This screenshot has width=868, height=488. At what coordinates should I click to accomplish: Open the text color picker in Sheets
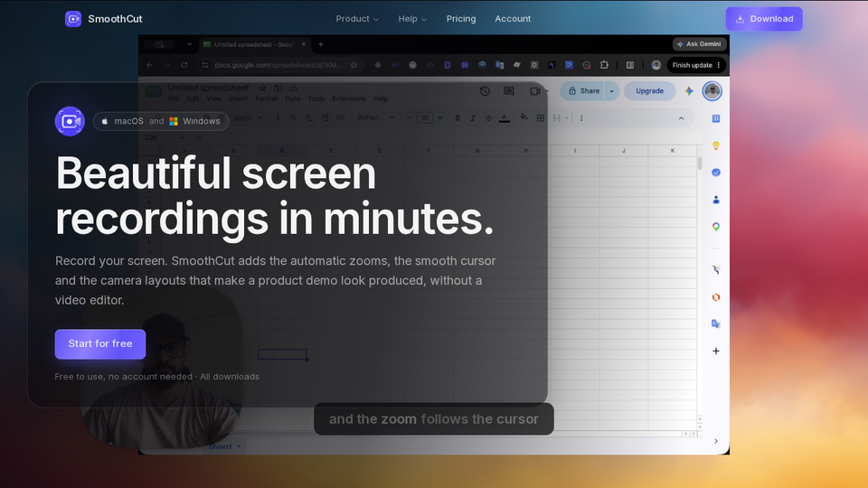[505, 117]
